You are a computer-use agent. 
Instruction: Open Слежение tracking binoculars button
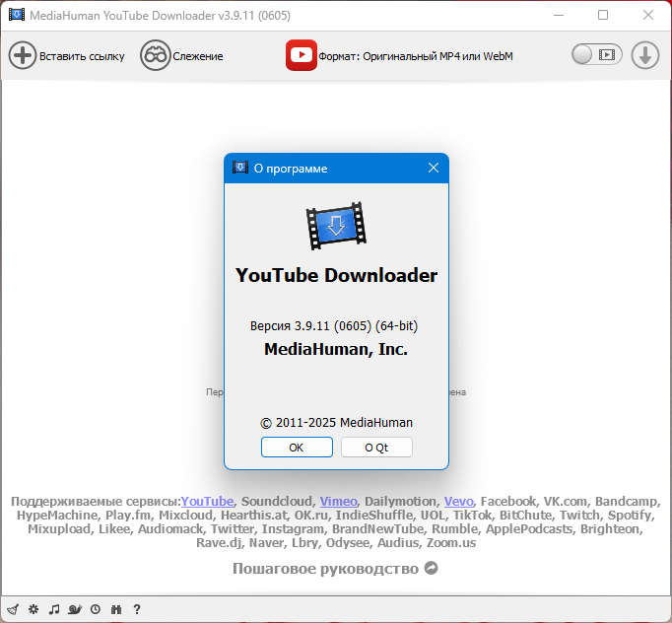(x=155, y=55)
